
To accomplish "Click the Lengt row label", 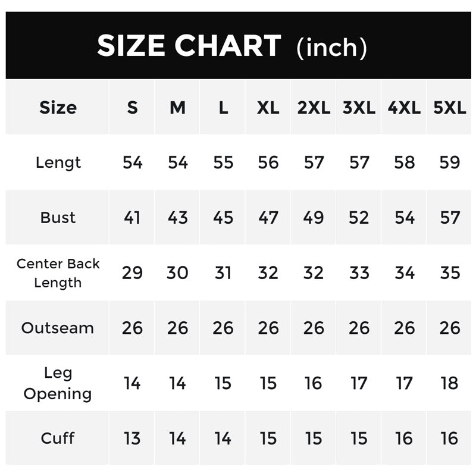I will point(58,162).
